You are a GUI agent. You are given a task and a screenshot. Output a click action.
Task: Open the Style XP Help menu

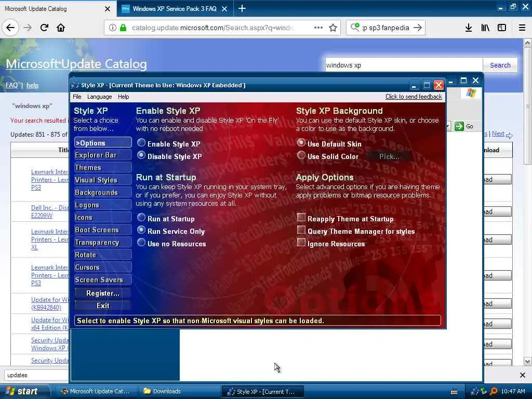click(x=124, y=97)
